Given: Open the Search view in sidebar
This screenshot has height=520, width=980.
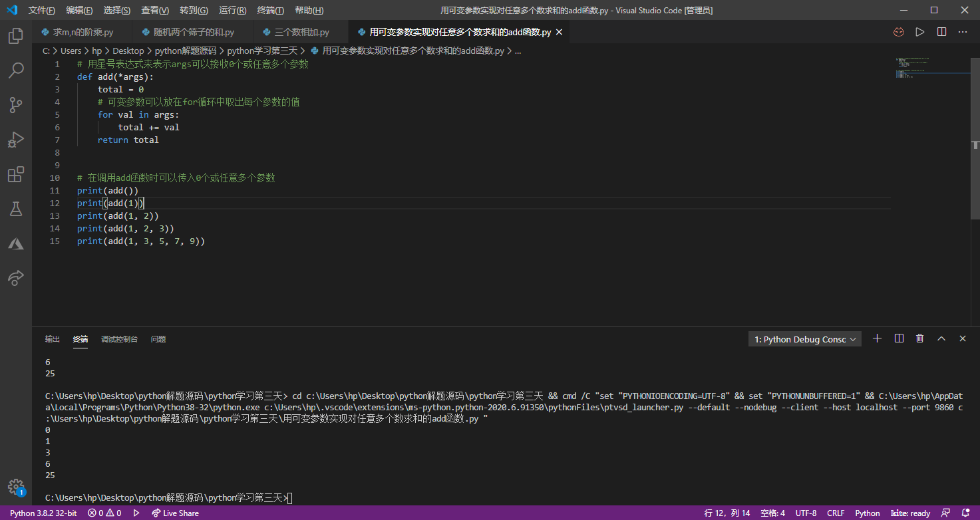Looking at the screenshot, I should tap(16, 70).
